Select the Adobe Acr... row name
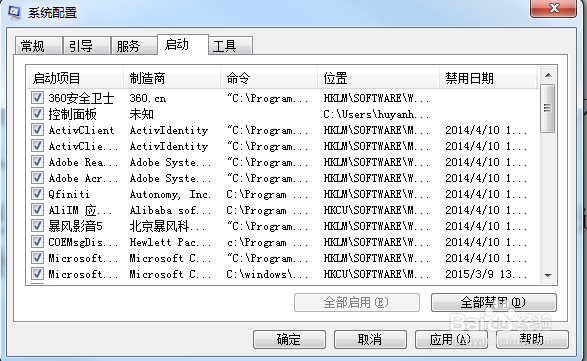The height and width of the screenshot is (361, 587). (83, 178)
